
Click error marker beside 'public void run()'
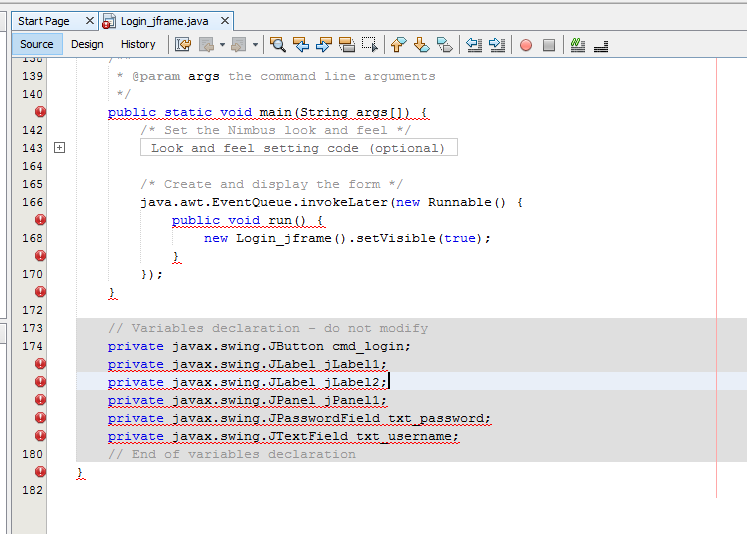(x=40, y=220)
